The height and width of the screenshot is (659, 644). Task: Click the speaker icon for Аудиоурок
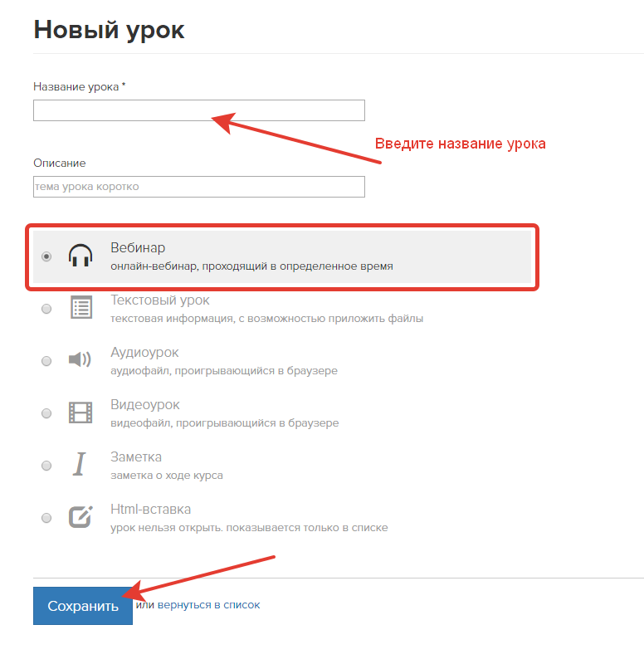(80, 360)
